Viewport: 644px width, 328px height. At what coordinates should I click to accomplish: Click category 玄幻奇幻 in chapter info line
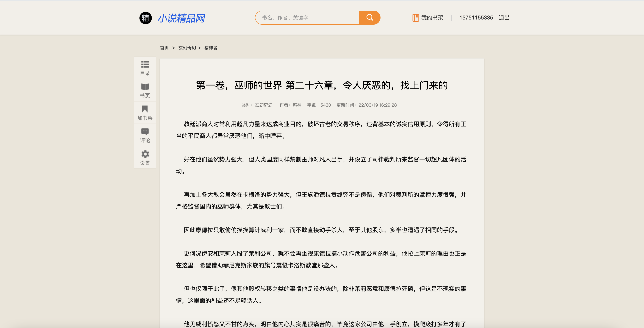pos(263,105)
